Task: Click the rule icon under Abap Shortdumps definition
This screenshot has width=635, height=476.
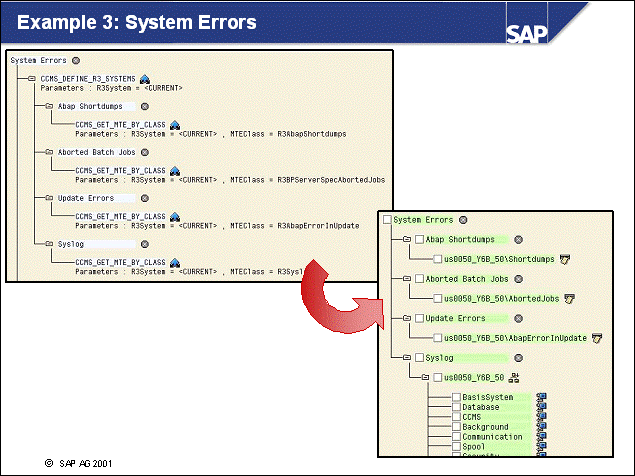Action: [174, 124]
